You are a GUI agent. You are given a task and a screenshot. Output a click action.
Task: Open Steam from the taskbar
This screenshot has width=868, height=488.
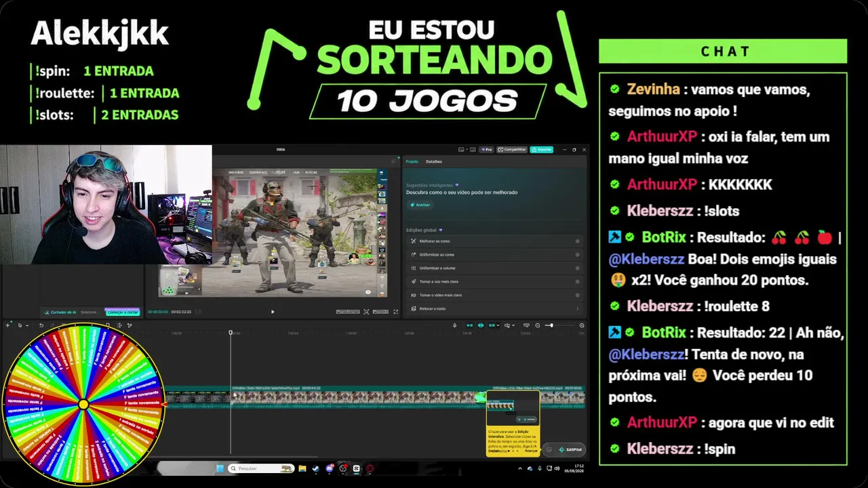click(x=316, y=468)
